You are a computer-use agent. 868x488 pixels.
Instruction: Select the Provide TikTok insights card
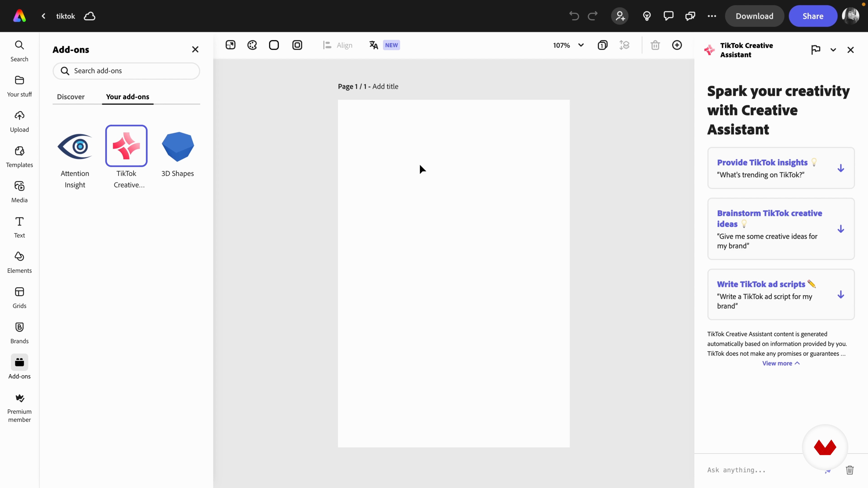pyautogui.click(x=781, y=168)
